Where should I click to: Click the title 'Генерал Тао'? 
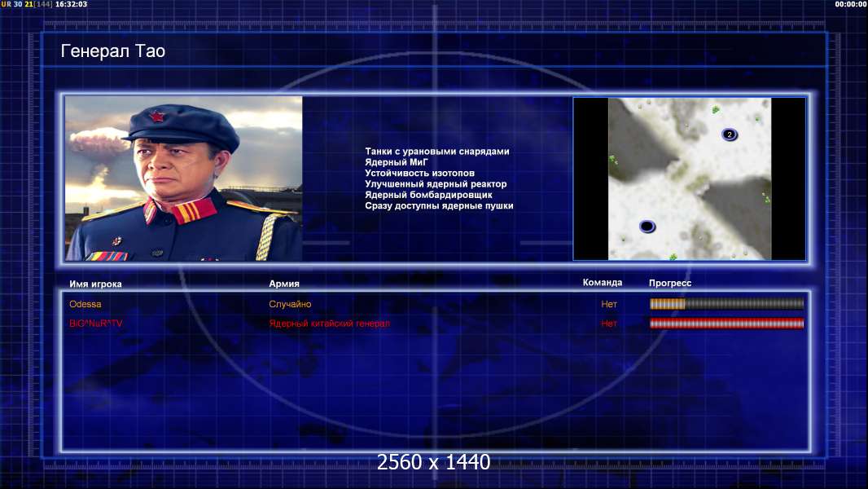tap(113, 51)
